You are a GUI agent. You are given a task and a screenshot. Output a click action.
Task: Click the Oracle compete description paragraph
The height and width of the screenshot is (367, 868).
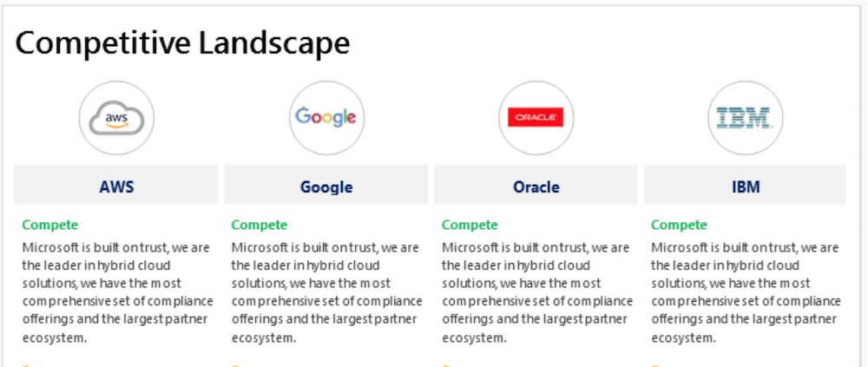(536, 292)
